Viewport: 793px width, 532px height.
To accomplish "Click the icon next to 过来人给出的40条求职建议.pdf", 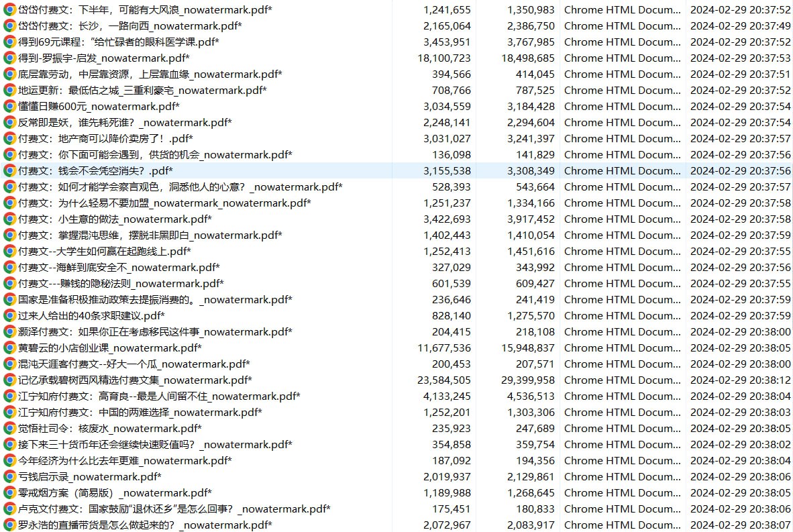I will (9, 316).
